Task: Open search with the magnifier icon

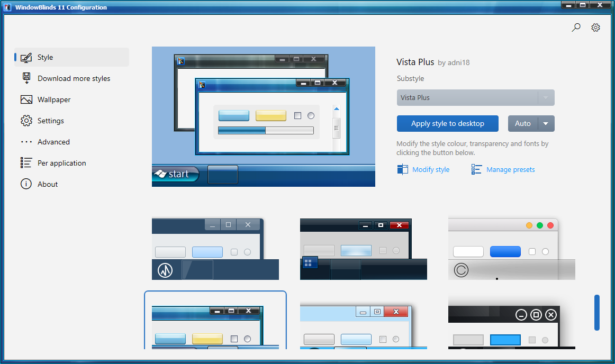Action: (x=576, y=28)
